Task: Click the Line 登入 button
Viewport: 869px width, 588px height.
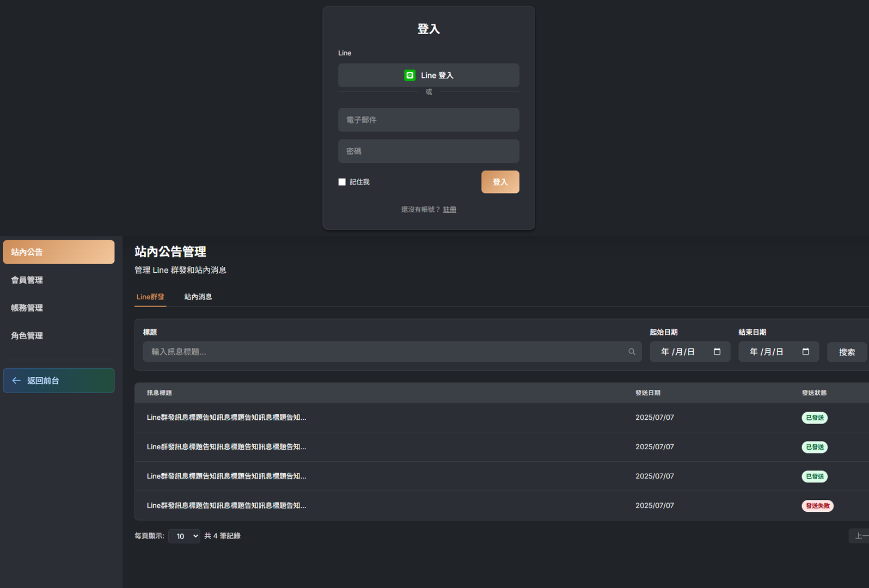Action: 429,75
